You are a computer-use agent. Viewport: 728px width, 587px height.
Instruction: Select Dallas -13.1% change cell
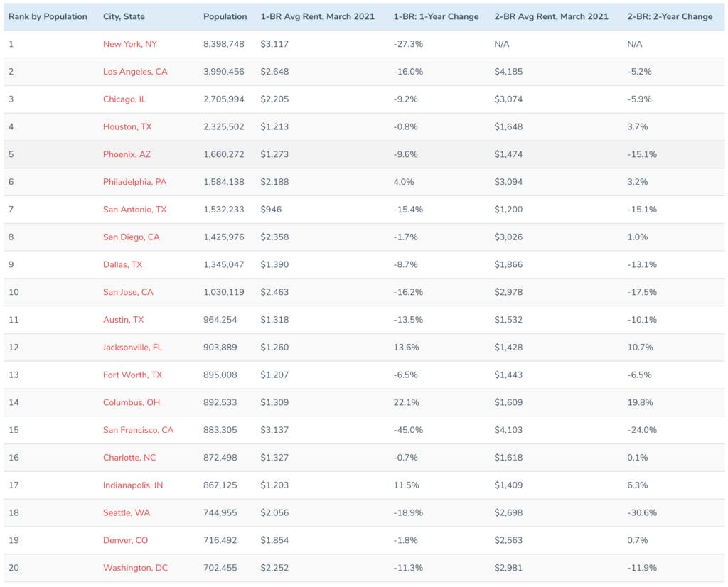[642, 264]
